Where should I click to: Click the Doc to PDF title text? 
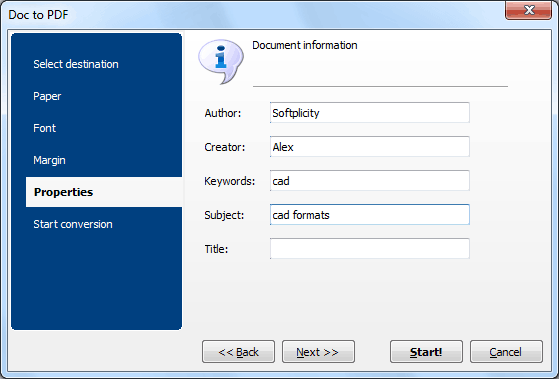click(x=38, y=15)
